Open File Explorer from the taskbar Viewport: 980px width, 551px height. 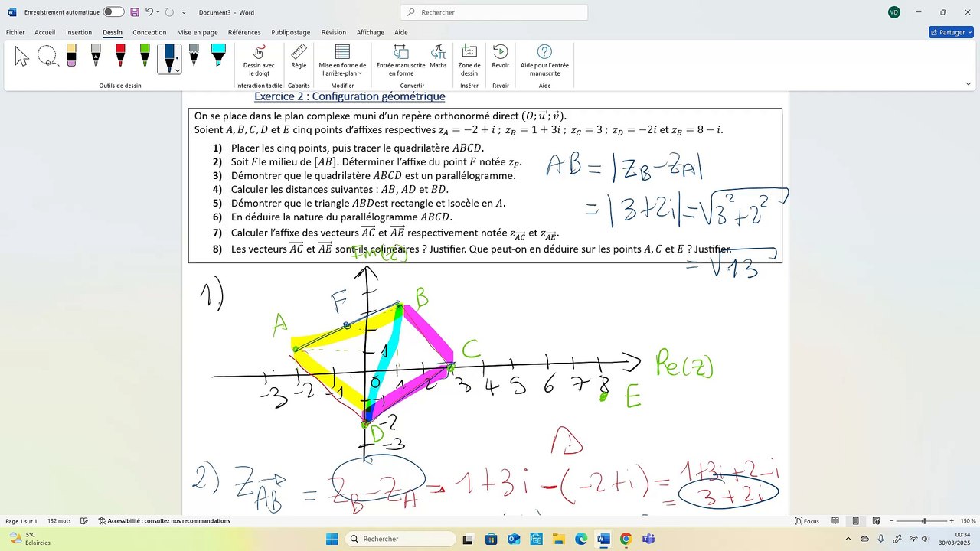[559, 539]
